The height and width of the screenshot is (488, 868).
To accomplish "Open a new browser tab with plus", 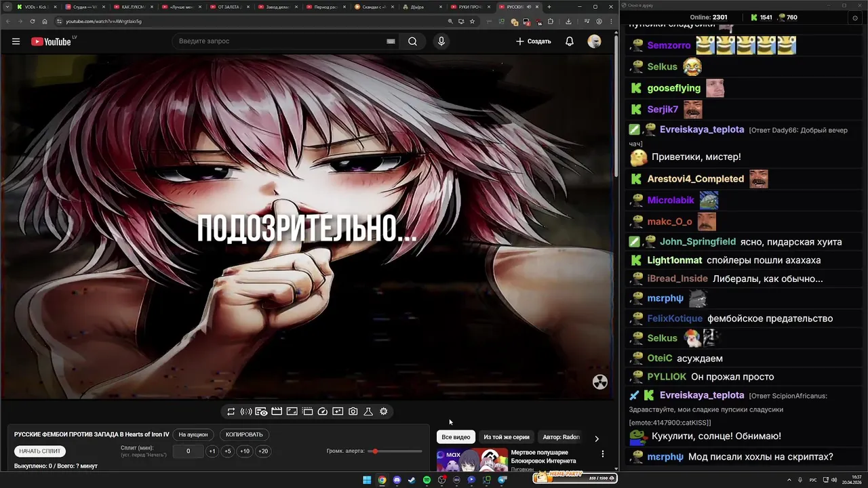I will tap(549, 7).
